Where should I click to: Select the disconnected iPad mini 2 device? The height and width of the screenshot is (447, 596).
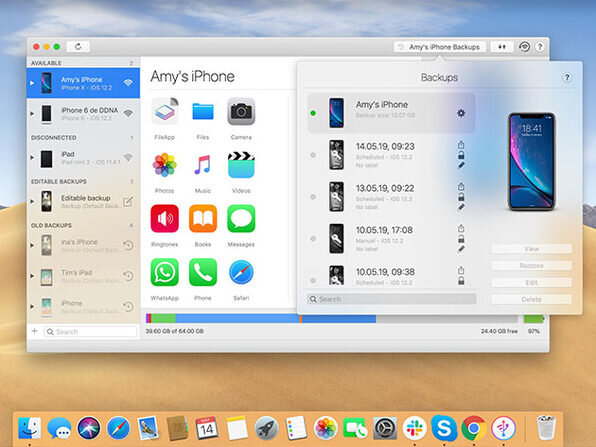click(83, 157)
